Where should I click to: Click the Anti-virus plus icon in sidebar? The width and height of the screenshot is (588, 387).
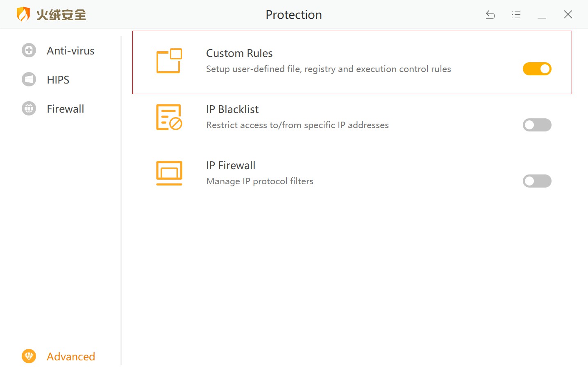tap(29, 50)
